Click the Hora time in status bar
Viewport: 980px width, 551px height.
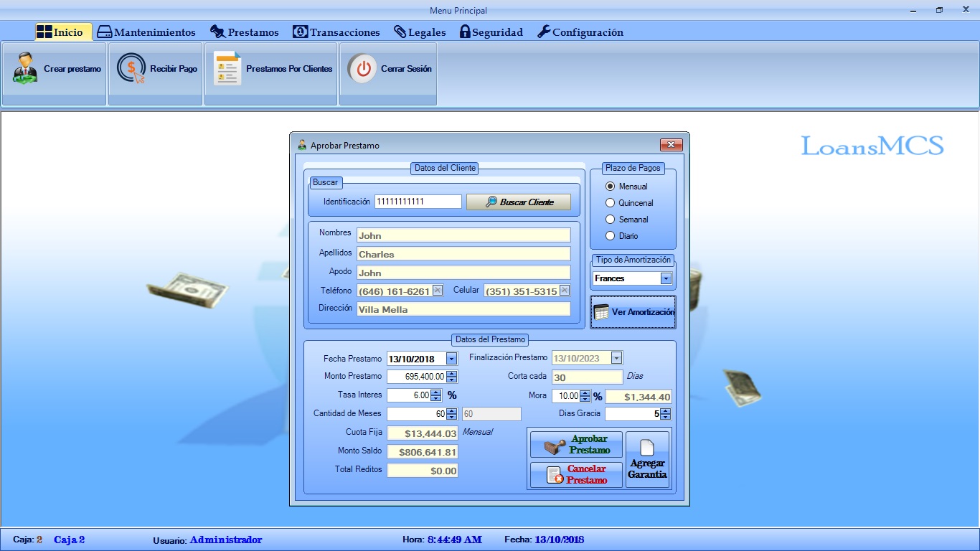(455, 540)
